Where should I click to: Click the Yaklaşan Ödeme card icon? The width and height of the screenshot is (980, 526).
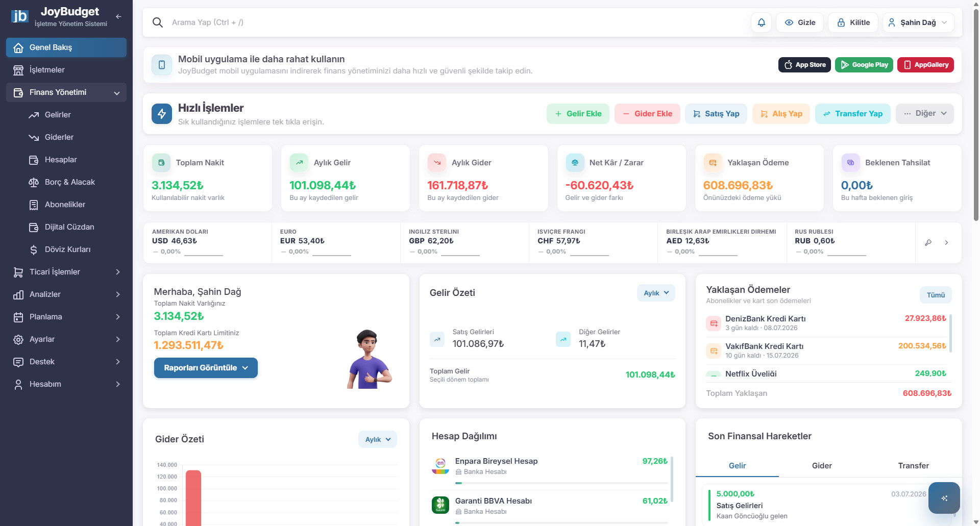[713, 163]
